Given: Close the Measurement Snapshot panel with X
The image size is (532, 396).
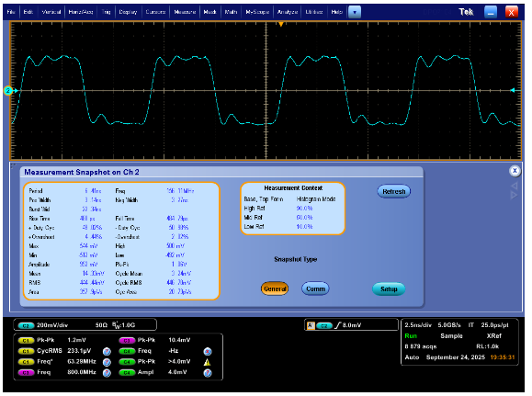Looking at the screenshot, I should (515, 171).
